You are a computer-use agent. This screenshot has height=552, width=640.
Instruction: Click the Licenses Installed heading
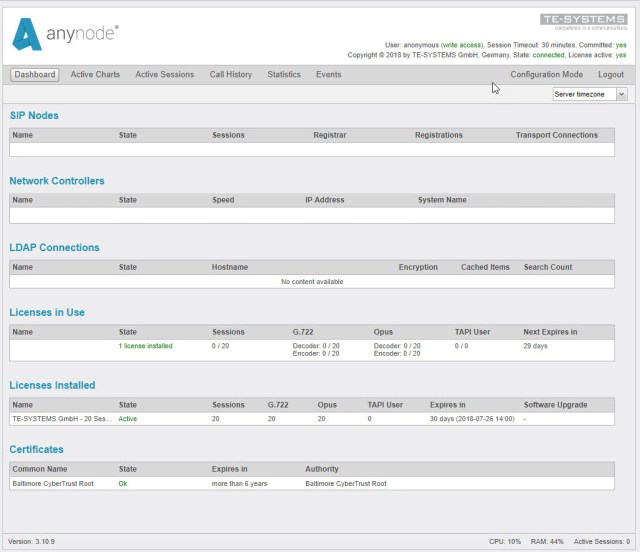tap(52, 385)
